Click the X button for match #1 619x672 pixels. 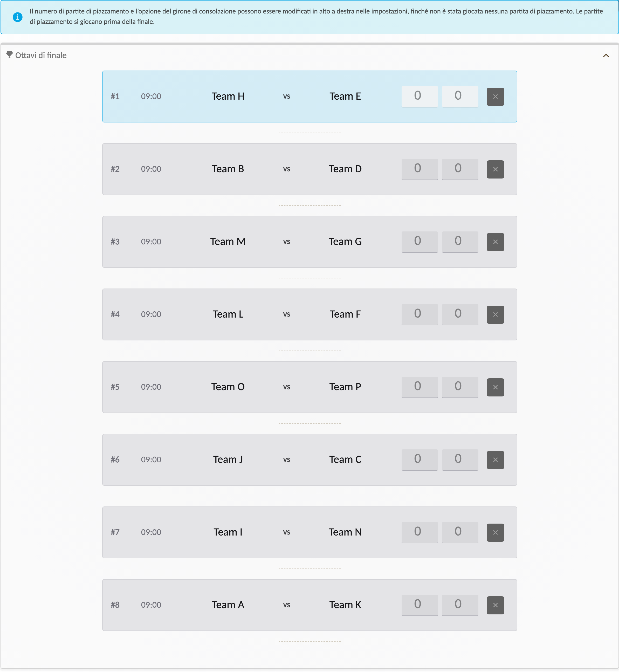click(x=495, y=97)
